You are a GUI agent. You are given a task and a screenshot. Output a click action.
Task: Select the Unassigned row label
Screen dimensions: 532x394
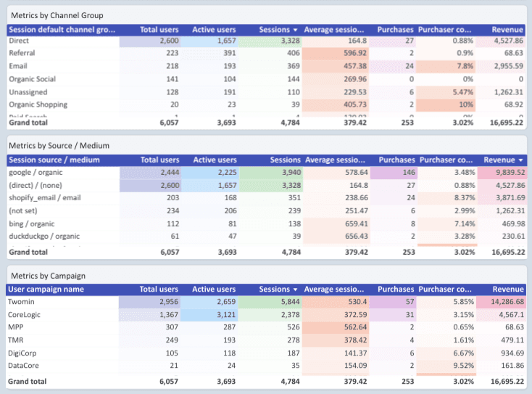pos(28,92)
